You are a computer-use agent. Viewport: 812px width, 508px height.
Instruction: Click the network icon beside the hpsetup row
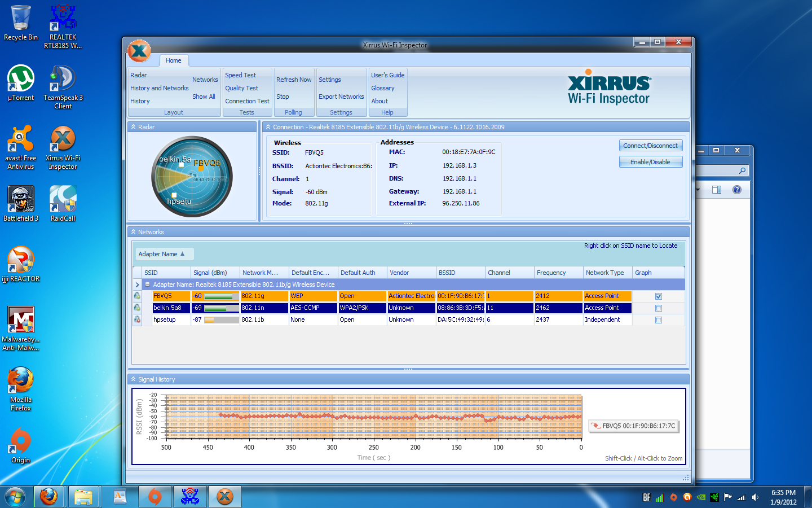coord(137,319)
